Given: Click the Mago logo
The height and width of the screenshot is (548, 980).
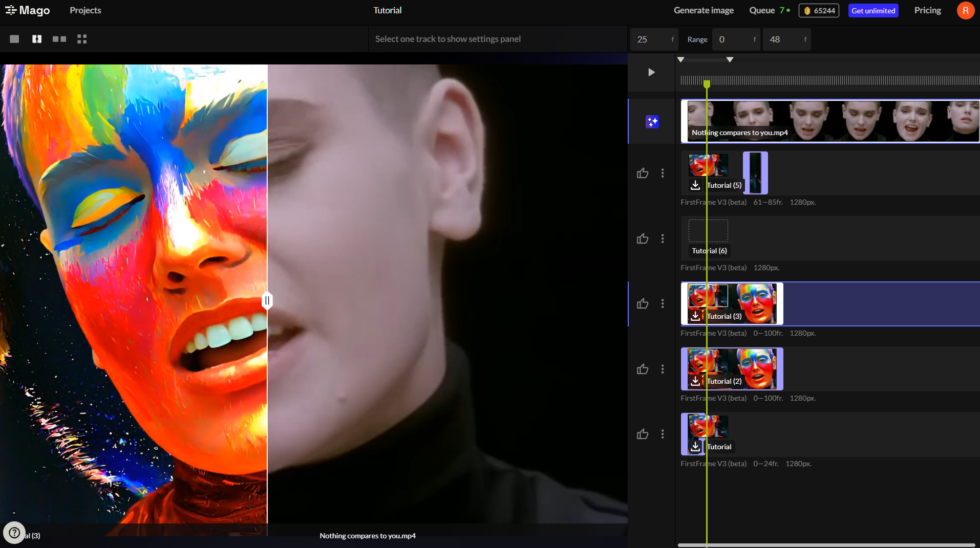Looking at the screenshot, I should pyautogui.click(x=28, y=10).
